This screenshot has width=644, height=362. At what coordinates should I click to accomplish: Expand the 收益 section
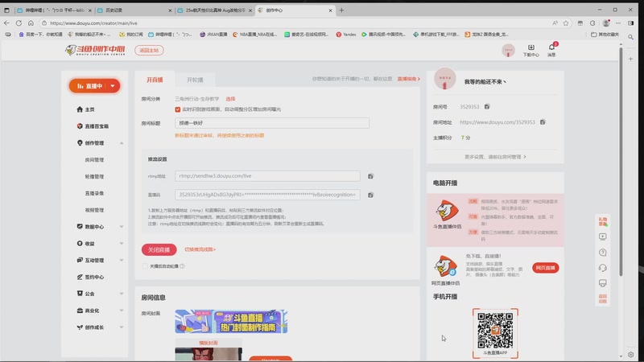[122, 244]
